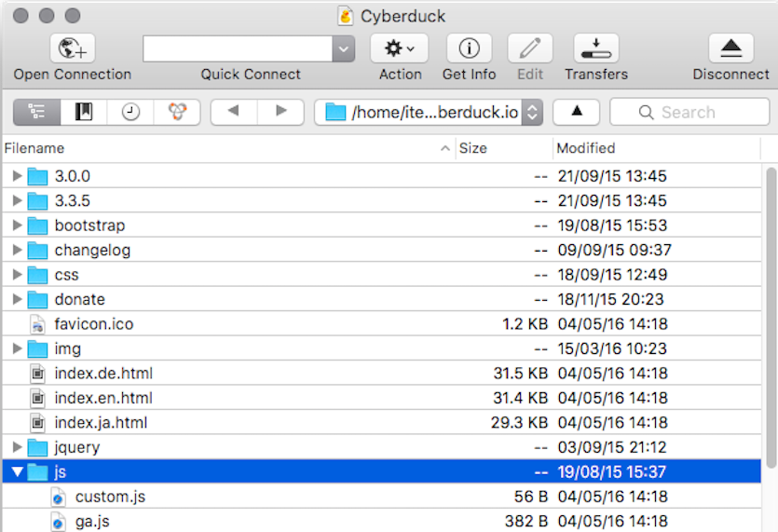Open the Action gear menu
Image resolution: width=778 pixels, height=532 pixels.
[x=400, y=48]
